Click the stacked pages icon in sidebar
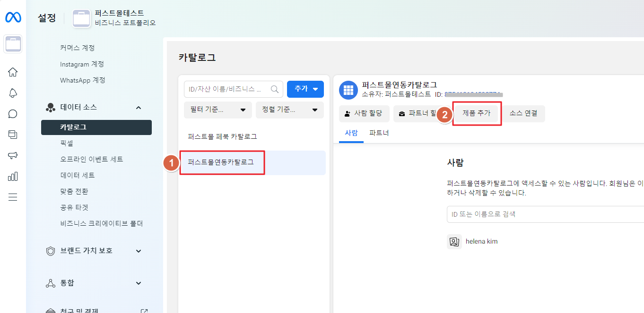The width and height of the screenshot is (644, 313). pyautogui.click(x=13, y=135)
